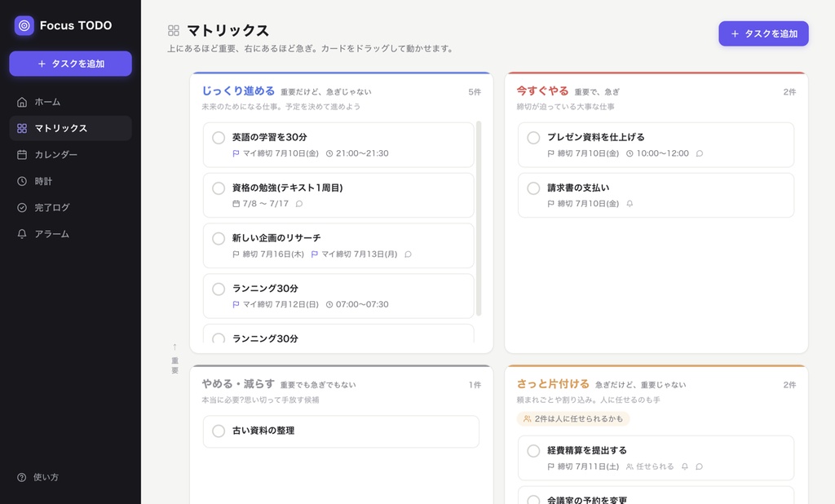Open comment bubble on プレゼン資料を仕上げる card
Screen dimensions: 835x504
coord(700,153)
